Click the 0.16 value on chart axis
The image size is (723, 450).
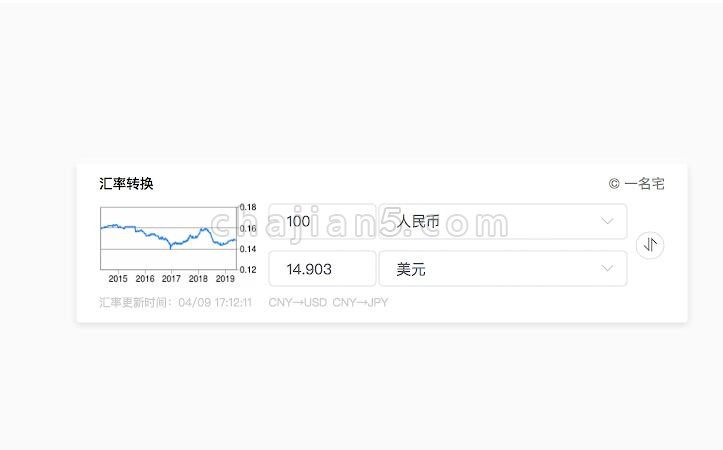(248, 228)
